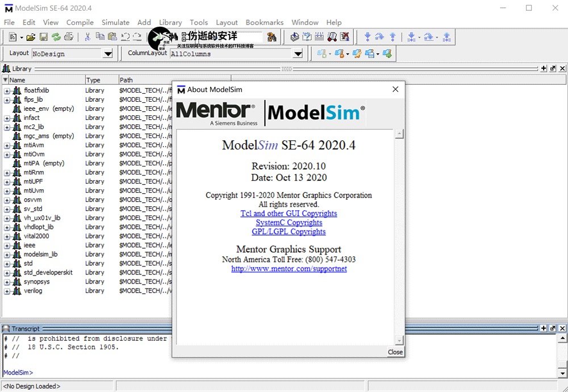
Task: Click the Close button in the About dialog
Action: (x=395, y=352)
